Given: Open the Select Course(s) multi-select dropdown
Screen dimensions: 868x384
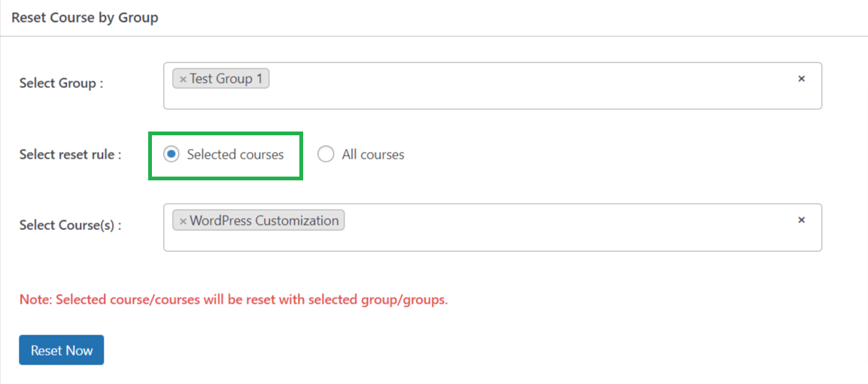Looking at the screenshot, I should point(492,228).
